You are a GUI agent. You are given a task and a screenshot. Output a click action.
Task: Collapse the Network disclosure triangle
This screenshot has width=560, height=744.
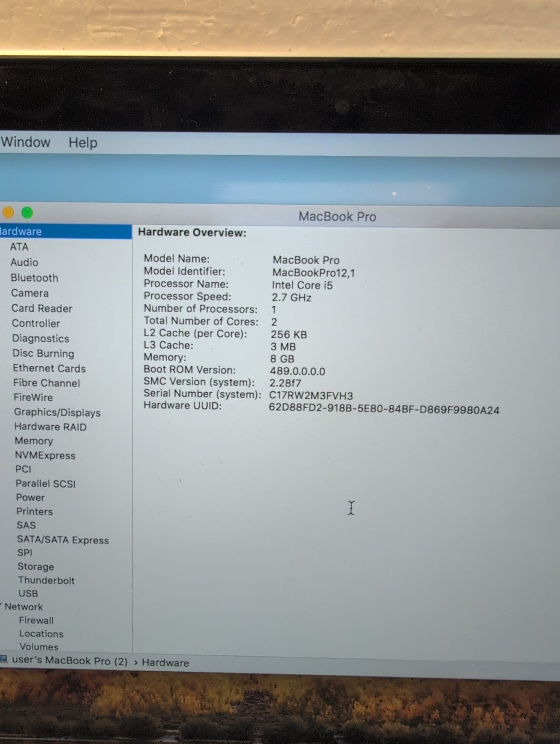tap(1, 606)
